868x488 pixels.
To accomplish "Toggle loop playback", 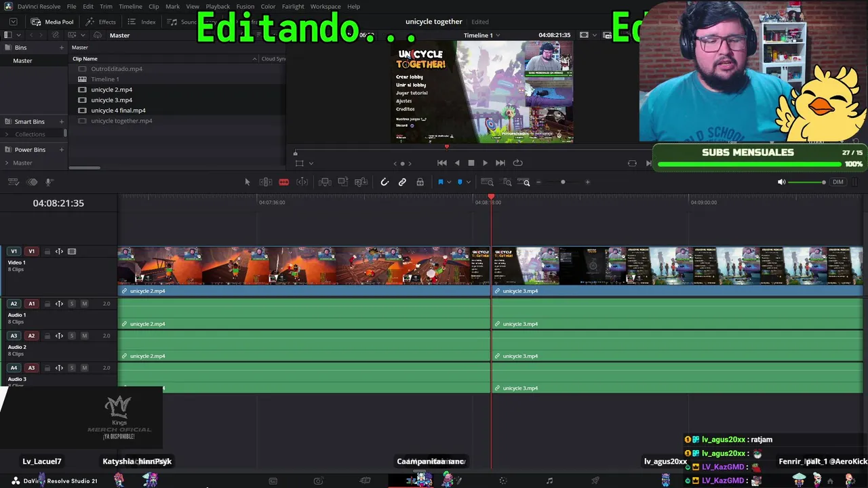I will coord(518,163).
